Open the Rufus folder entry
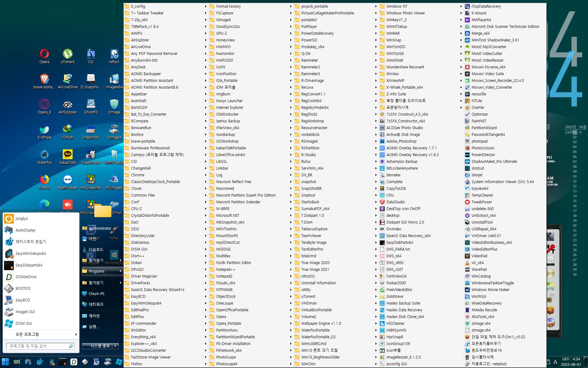 coord(336,161)
